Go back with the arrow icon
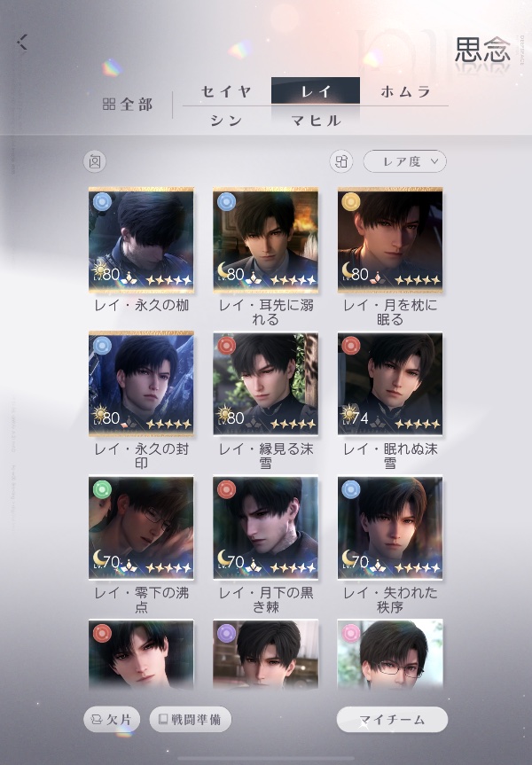 [22, 43]
